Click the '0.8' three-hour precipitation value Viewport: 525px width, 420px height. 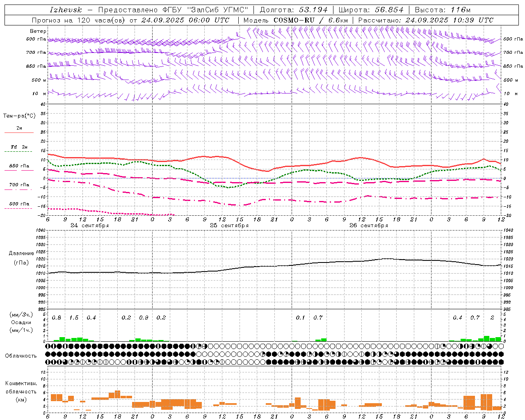tap(57, 318)
